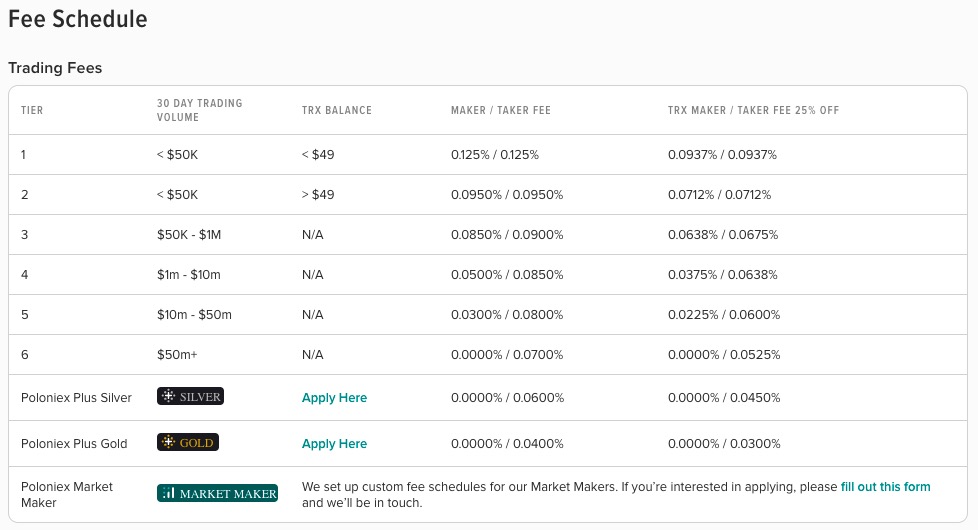978x530 pixels.
Task: Select tier number 6 cell
Action: point(24,354)
